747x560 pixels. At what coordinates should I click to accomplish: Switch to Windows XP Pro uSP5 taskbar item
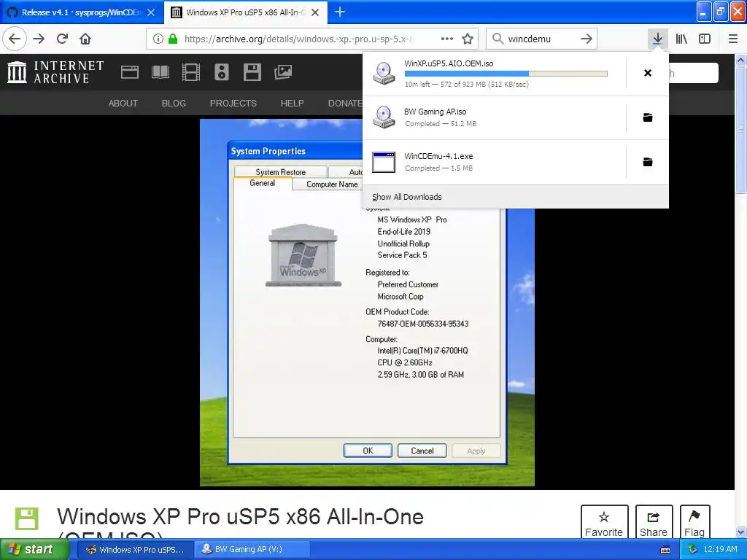[135, 550]
